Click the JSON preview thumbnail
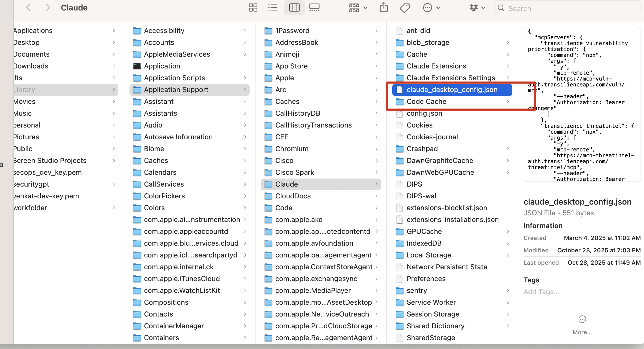This screenshot has width=644, height=349. coord(582,105)
